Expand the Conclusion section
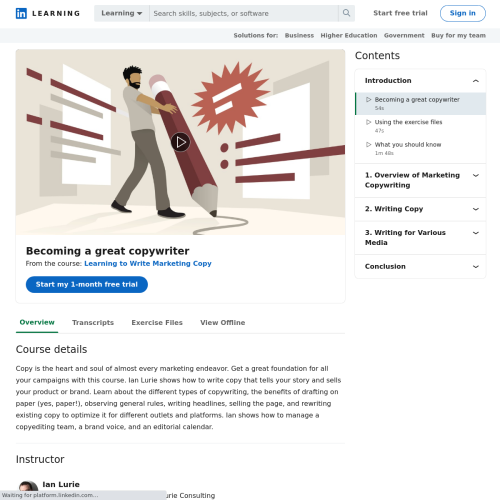This screenshot has height=500, width=500. [476, 266]
